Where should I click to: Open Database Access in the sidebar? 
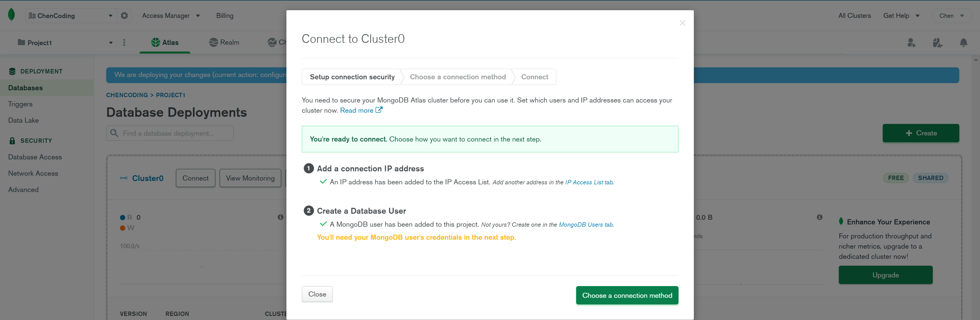pyautogui.click(x=35, y=157)
